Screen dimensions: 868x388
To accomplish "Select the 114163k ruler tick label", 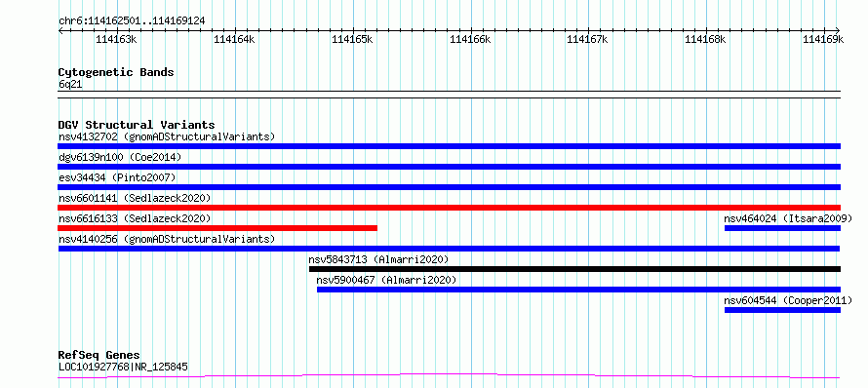I will (x=116, y=39).
